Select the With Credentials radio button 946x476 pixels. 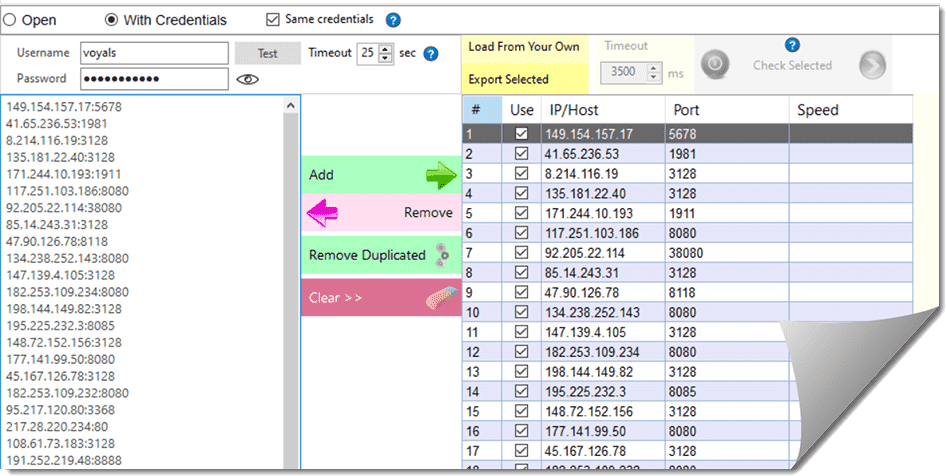pos(112,20)
